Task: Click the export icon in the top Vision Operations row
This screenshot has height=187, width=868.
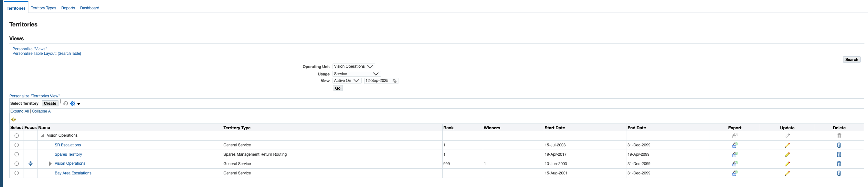Action: click(735, 136)
